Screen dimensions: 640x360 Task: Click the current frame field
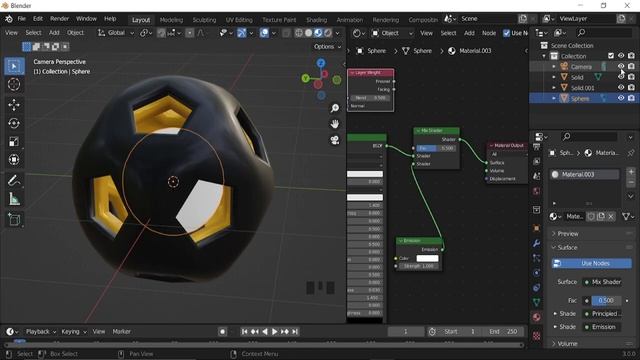(406, 331)
